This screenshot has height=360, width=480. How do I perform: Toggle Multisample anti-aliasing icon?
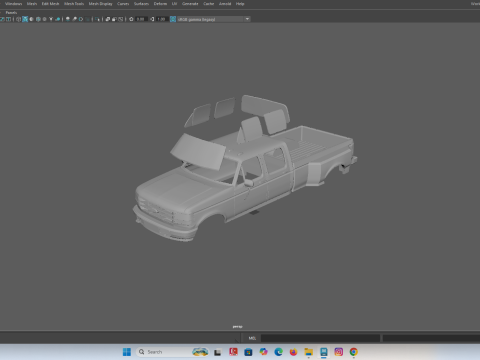81,19
